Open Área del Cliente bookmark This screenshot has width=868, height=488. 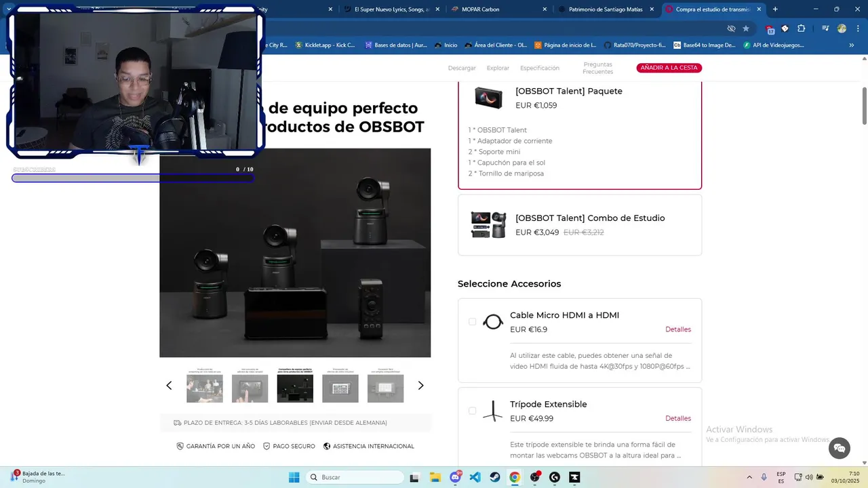point(496,45)
